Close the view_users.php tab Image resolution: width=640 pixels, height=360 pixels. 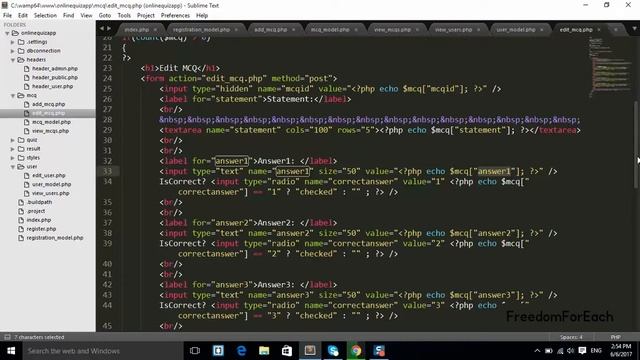479,30
